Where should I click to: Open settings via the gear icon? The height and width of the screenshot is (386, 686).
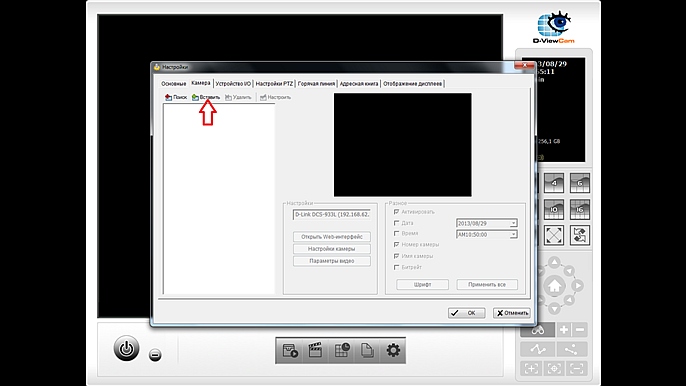(393, 350)
